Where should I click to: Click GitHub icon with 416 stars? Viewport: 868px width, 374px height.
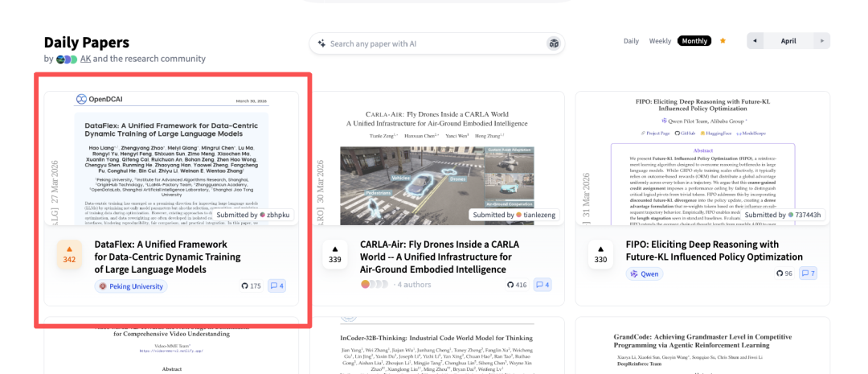tap(517, 285)
